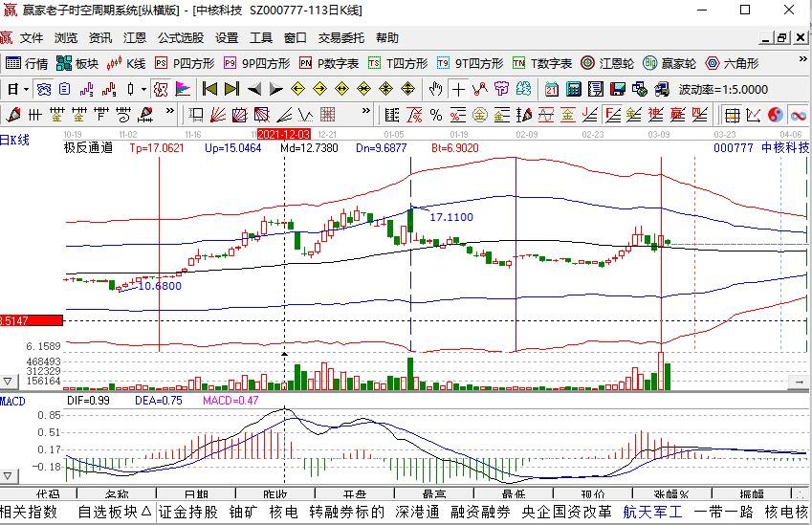Open the 公式选股 menu

click(181, 38)
